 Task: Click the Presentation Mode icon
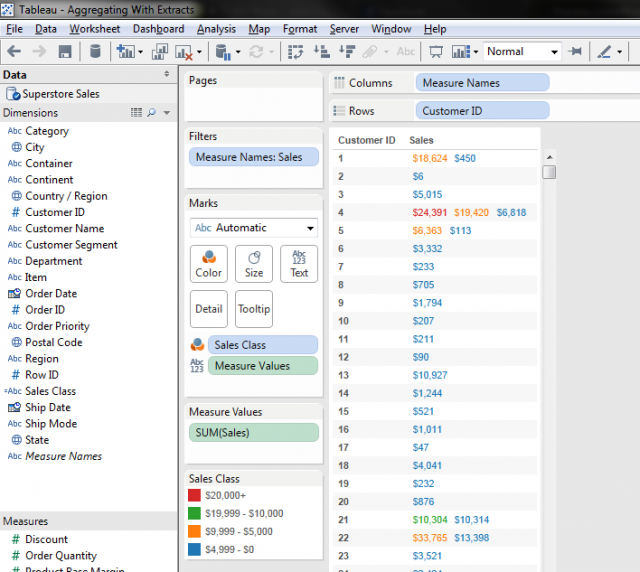coord(436,51)
